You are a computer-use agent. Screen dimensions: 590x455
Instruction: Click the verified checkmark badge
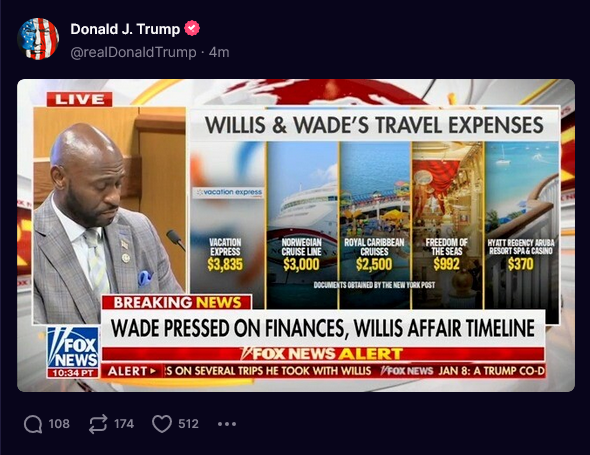(192, 29)
